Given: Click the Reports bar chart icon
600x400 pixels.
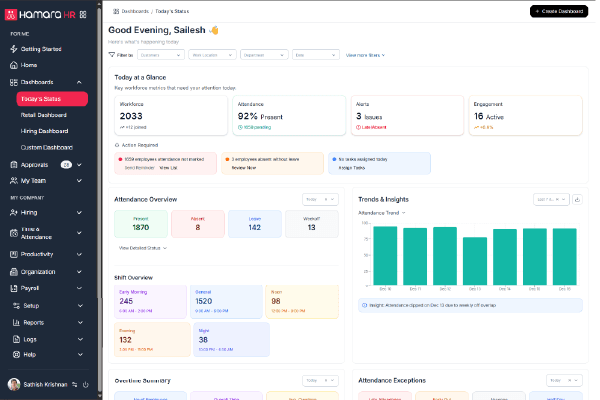Looking at the screenshot, I should (x=16, y=322).
